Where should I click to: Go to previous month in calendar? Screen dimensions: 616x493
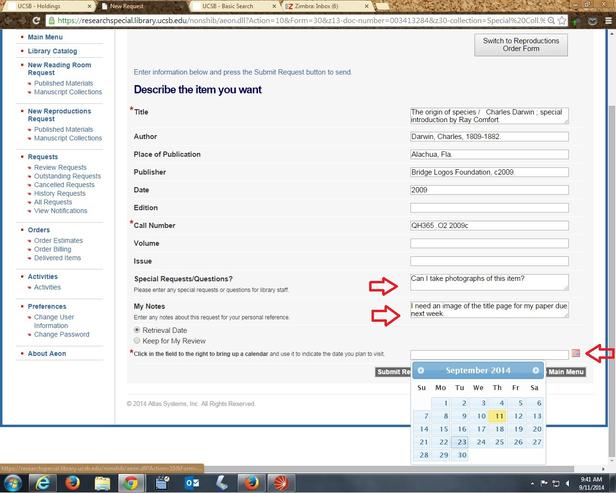coord(421,370)
